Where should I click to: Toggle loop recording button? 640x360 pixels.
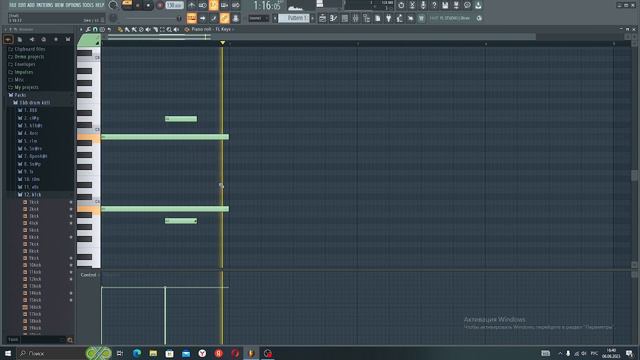click(236, 5)
